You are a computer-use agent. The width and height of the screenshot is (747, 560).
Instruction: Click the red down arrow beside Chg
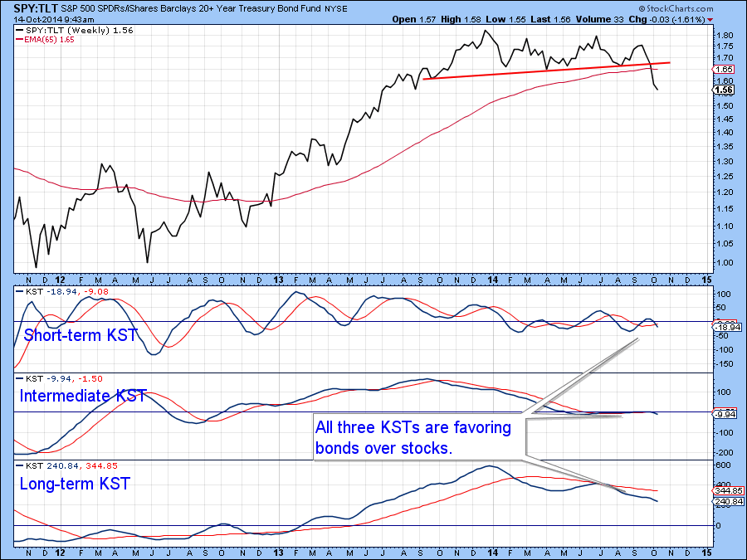(710, 20)
